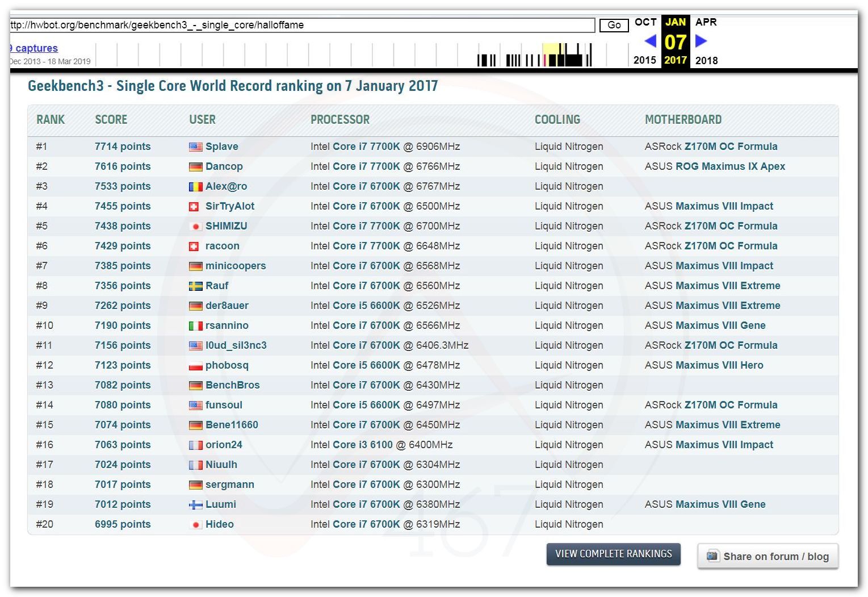Click the German flag beside BenchBros
The width and height of the screenshot is (868, 597).
point(195,385)
